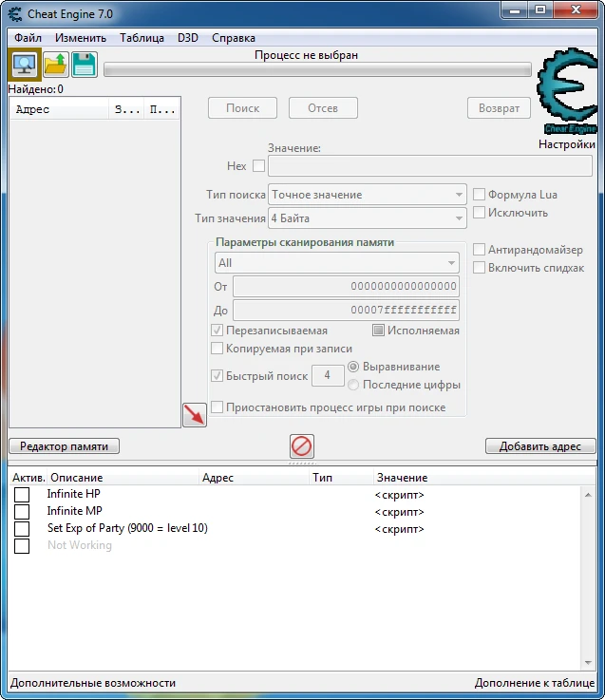Activate Set Exp of Party checkbox

(22, 529)
